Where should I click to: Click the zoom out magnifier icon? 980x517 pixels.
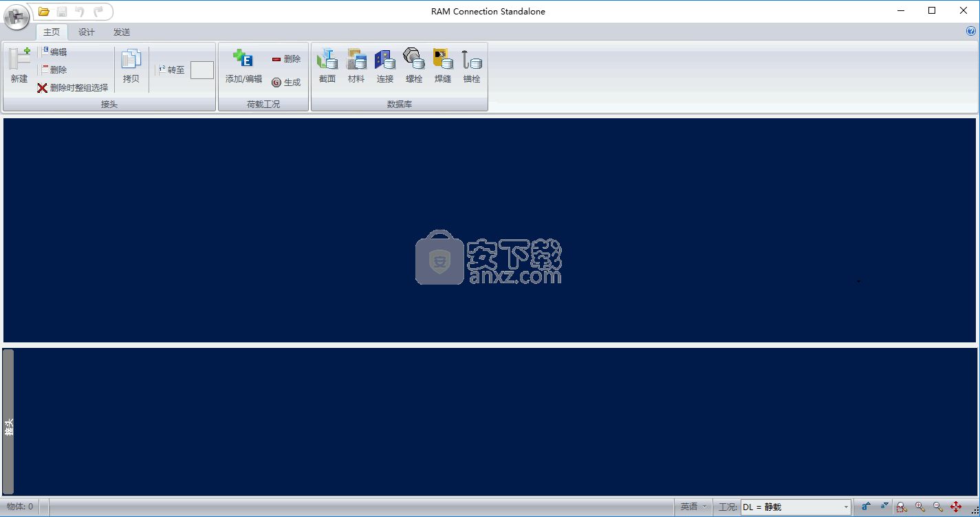pos(938,507)
